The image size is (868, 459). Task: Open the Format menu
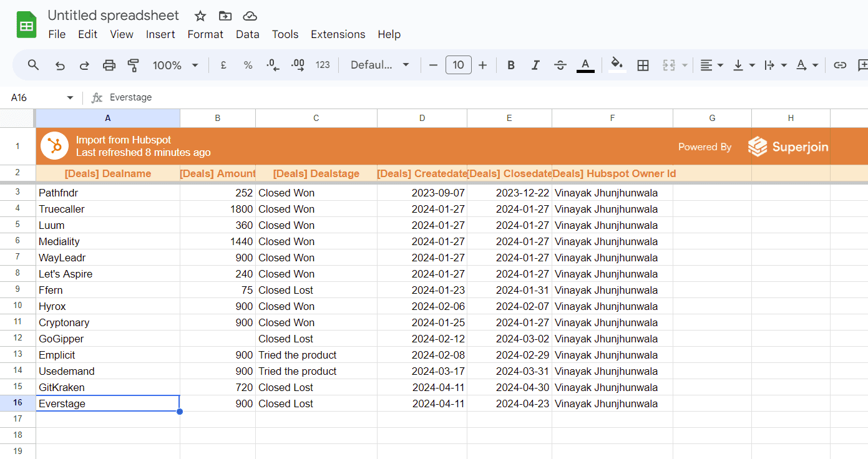(205, 34)
